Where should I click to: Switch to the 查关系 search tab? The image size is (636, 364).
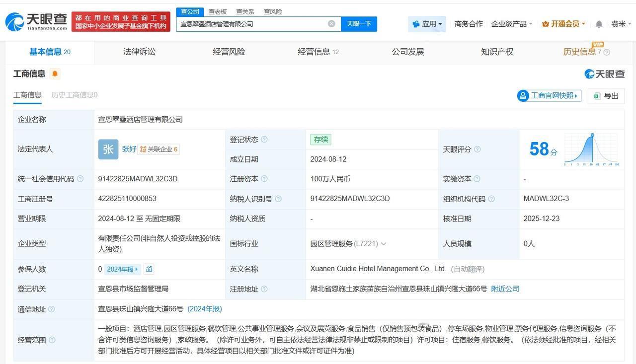245,11
